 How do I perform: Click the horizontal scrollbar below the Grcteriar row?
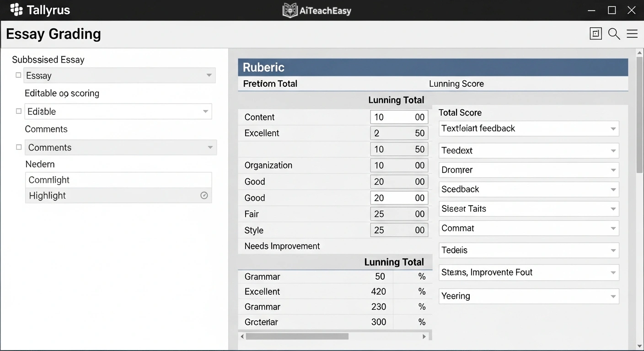coord(297,336)
